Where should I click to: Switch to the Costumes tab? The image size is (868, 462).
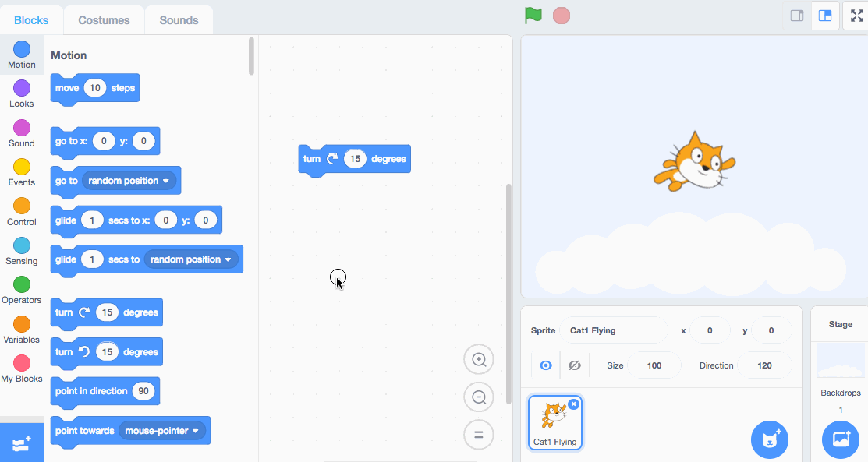(x=104, y=20)
